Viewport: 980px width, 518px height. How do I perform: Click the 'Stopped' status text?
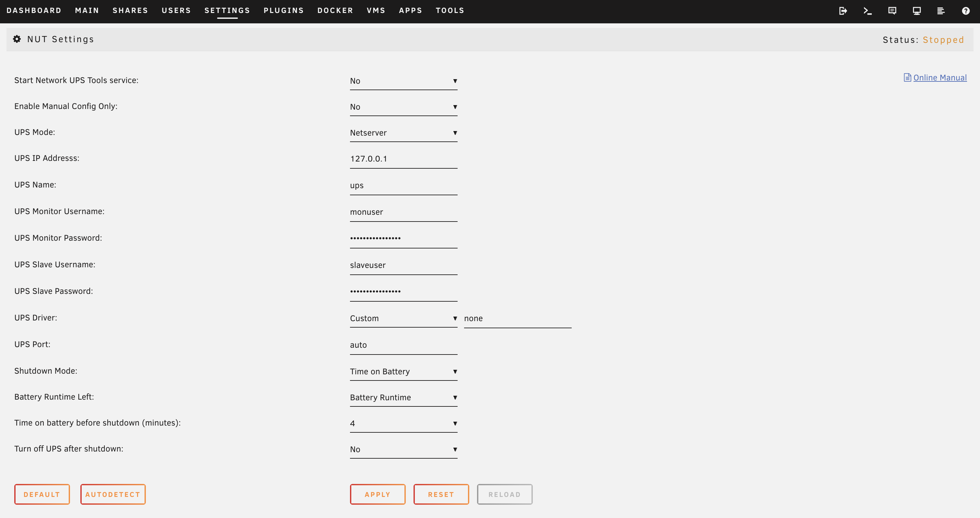943,40
